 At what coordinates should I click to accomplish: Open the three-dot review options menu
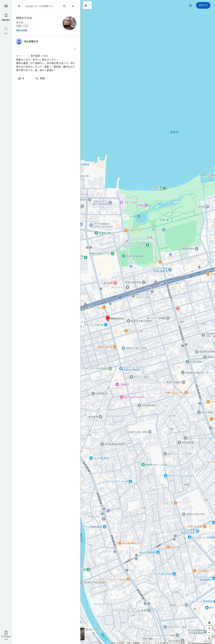click(75, 49)
